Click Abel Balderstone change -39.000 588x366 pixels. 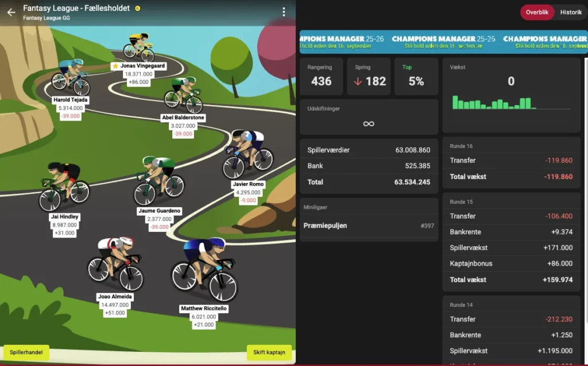point(183,134)
